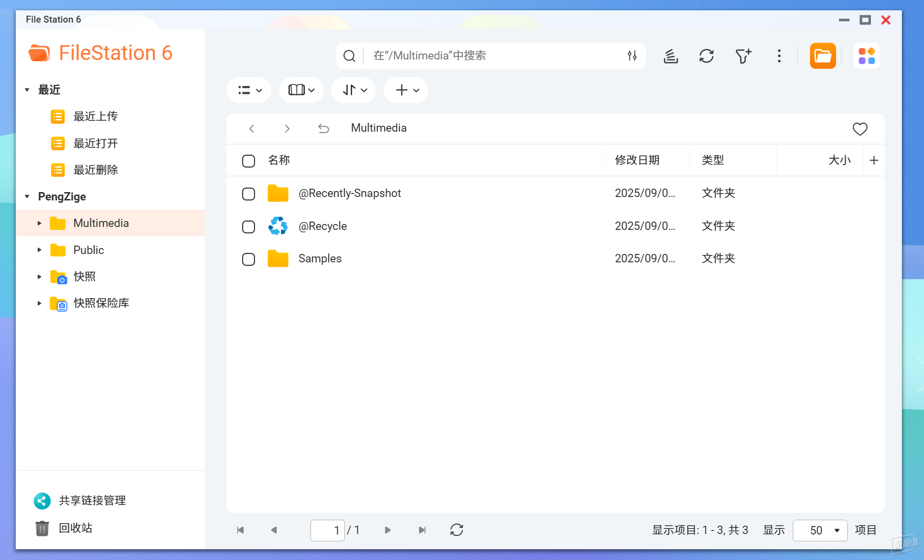Select 快照保险库 in the sidebar

pos(101,303)
